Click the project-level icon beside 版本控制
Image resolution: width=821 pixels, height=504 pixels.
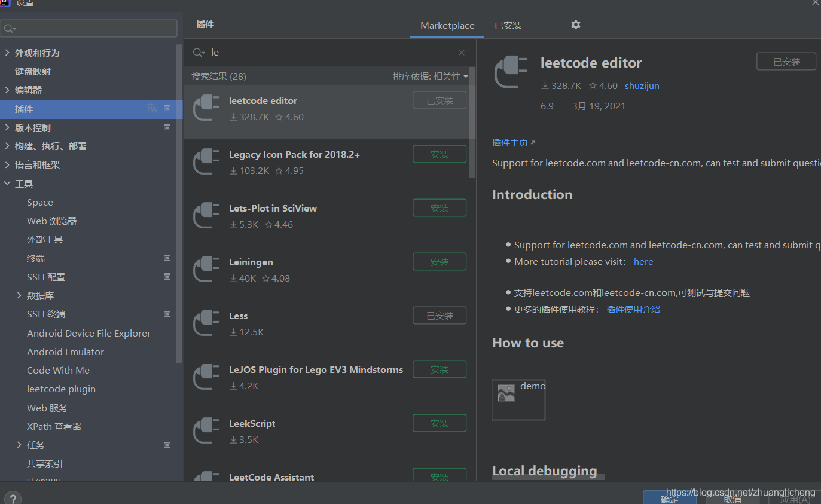(x=167, y=127)
